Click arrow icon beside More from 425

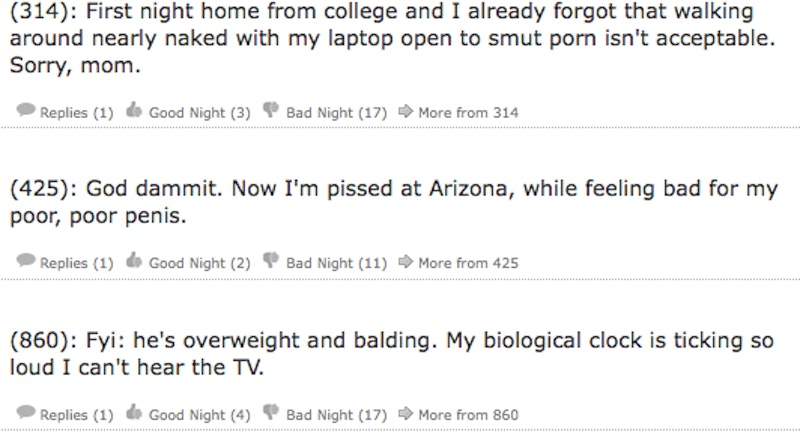pos(405,263)
